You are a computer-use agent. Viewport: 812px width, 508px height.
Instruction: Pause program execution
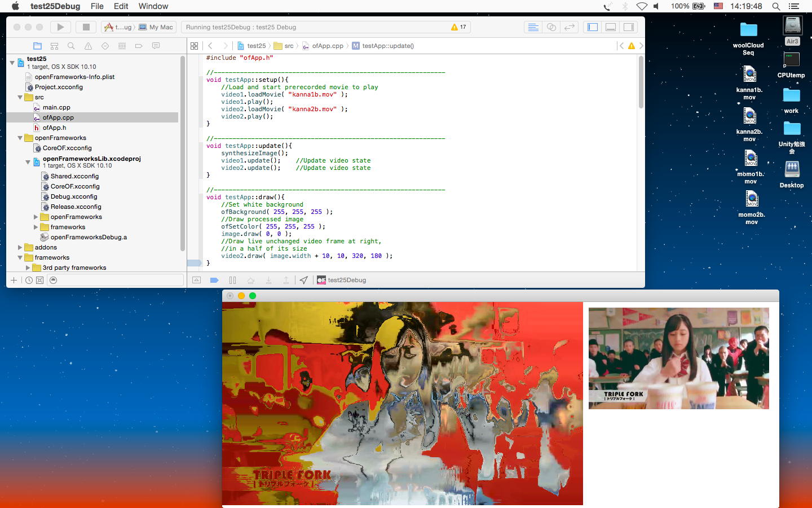point(232,280)
